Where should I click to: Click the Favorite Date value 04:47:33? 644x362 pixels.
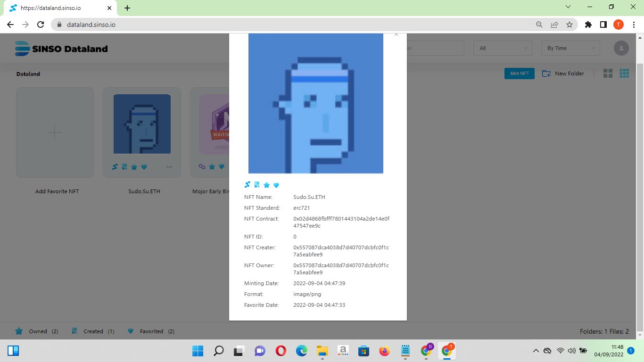(319, 305)
